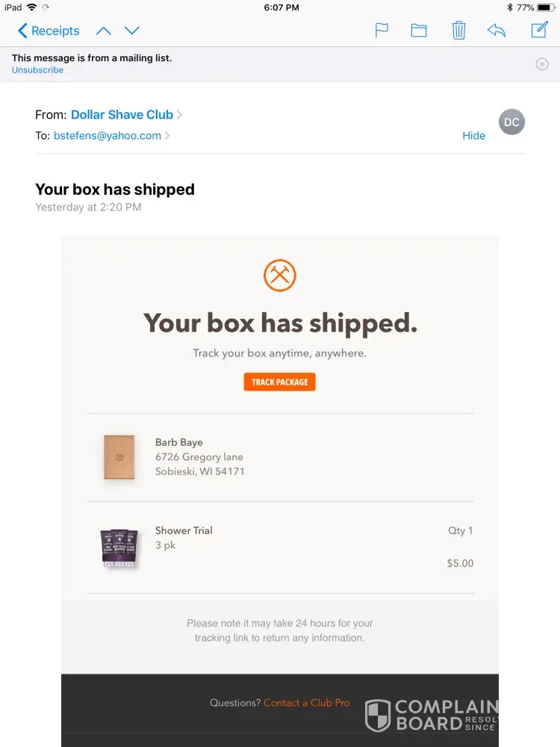Viewport: 560px width, 747px height.
Task: Dismiss the mailing list banner
Action: point(542,64)
